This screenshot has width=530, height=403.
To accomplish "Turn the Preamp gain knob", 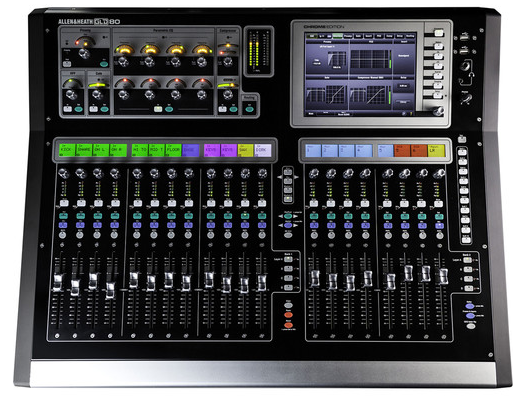I will [83, 53].
